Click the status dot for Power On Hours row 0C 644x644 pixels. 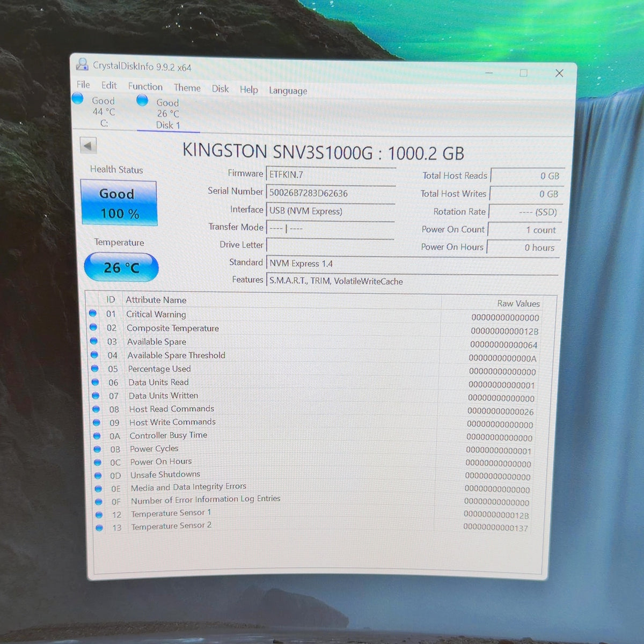pos(98,462)
